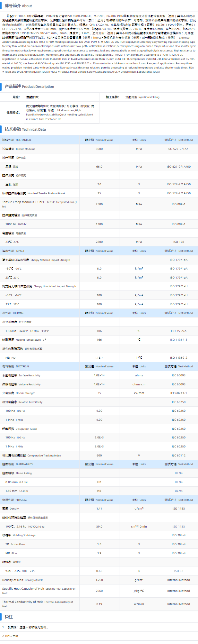
Task: Click the ISO 11357-3 test method link
Action: pyautogui.click(x=178, y=340)
